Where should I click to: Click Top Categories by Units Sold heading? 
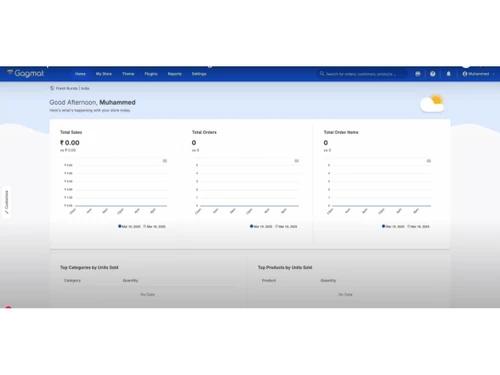pyautogui.click(x=89, y=267)
